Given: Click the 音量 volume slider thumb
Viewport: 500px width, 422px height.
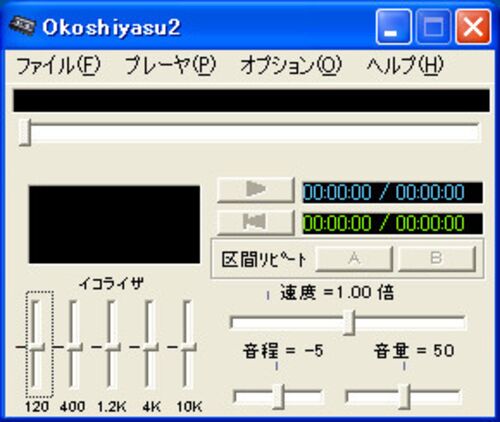Looking at the screenshot, I should pyautogui.click(x=404, y=397).
